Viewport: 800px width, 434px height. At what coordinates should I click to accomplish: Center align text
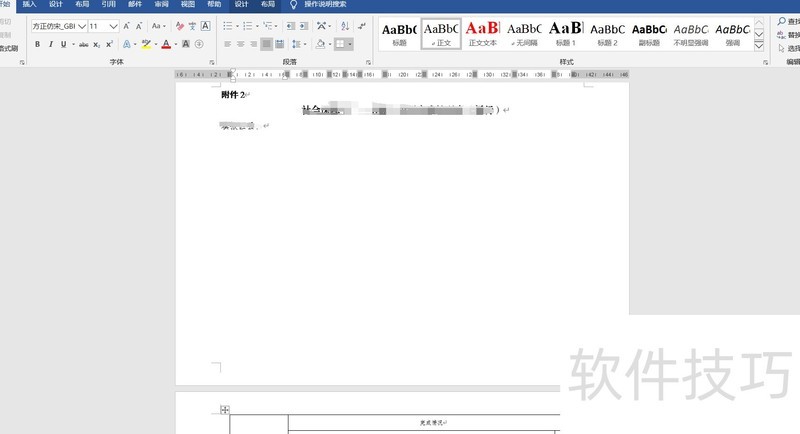pyautogui.click(x=240, y=44)
